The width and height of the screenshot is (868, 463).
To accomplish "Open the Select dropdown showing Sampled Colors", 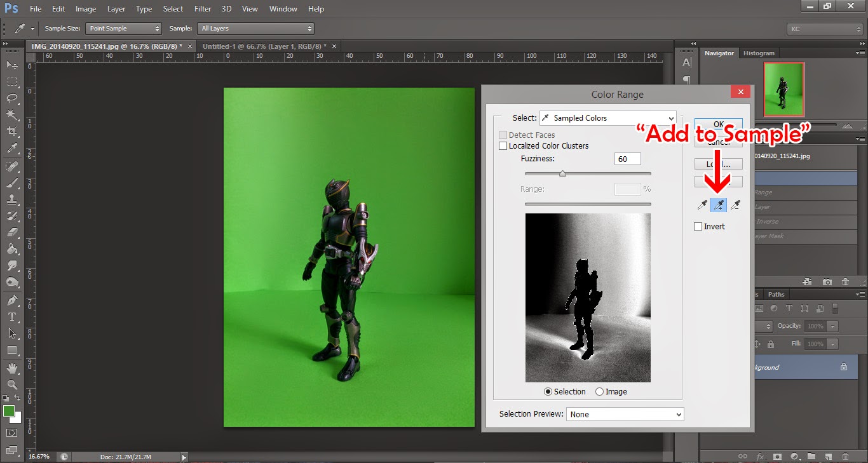I will pos(607,117).
